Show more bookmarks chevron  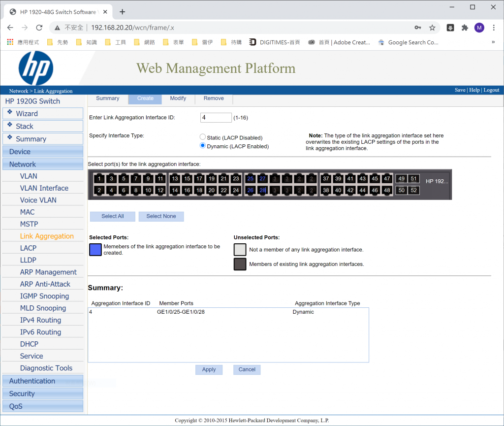(493, 42)
